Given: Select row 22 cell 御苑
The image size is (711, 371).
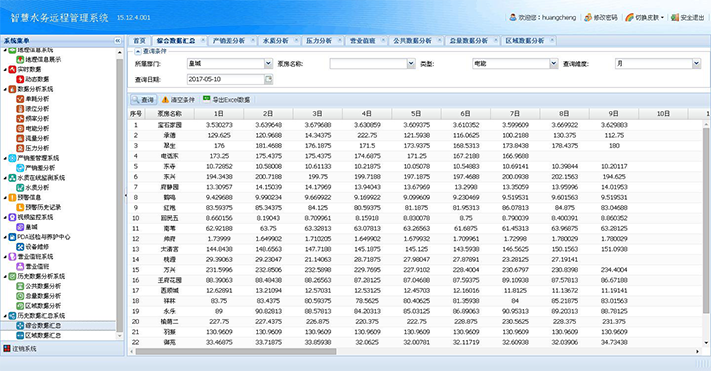Looking at the screenshot, I should (170, 342).
